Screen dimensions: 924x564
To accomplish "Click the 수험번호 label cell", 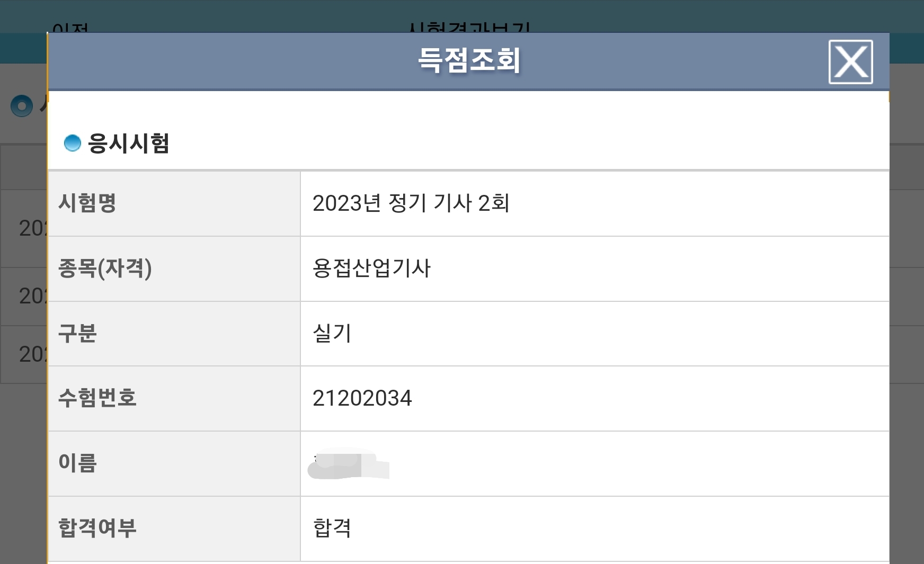I will pos(97,398).
